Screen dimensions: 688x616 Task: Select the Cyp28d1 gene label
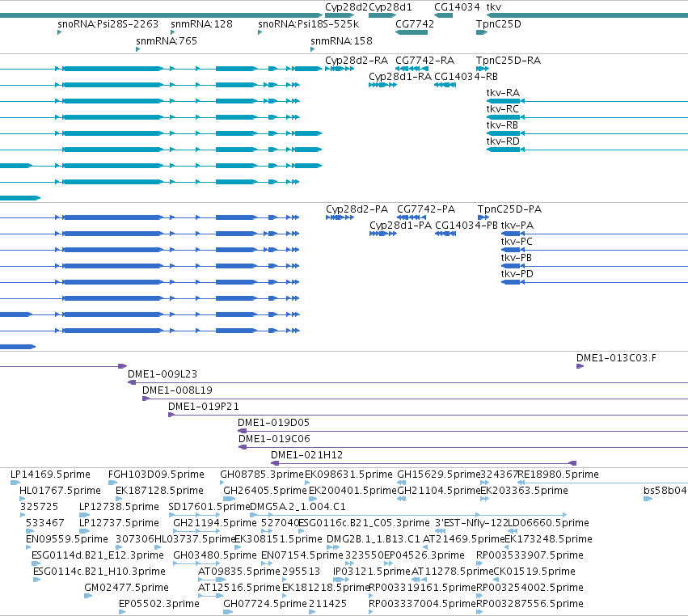point(390,7)
